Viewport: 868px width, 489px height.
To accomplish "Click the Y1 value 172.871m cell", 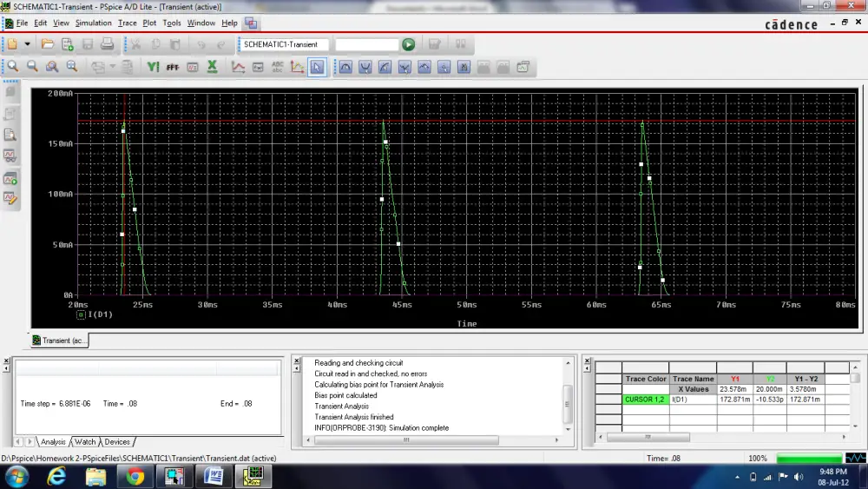I will coord(734,400).
